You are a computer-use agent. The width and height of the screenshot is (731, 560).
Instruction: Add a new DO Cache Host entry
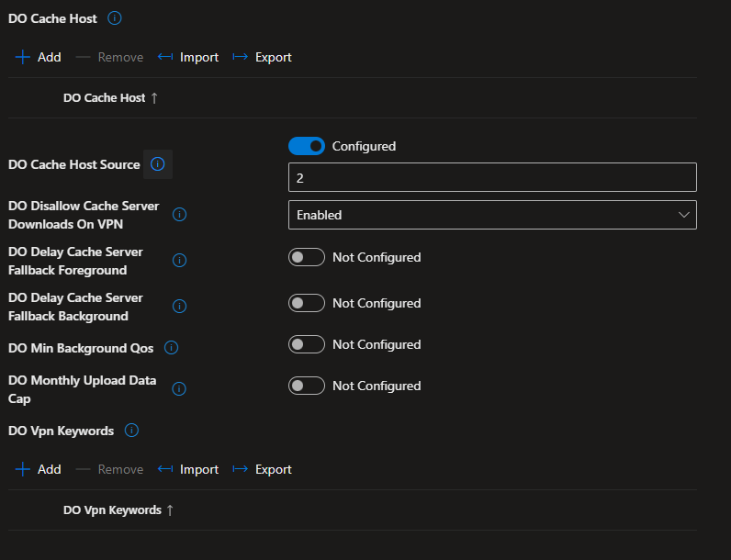coord(39,57)
